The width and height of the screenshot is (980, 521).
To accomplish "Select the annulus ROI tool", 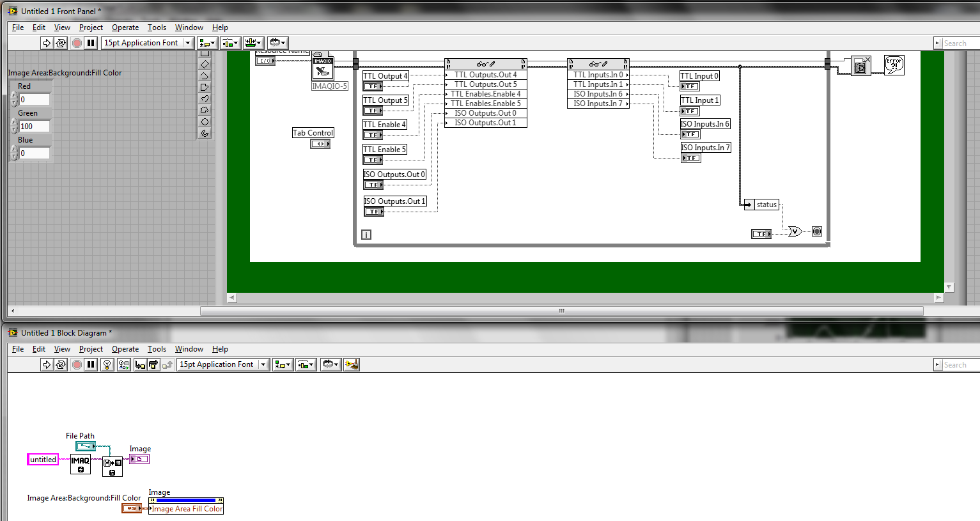I will (x=205, y=133).
